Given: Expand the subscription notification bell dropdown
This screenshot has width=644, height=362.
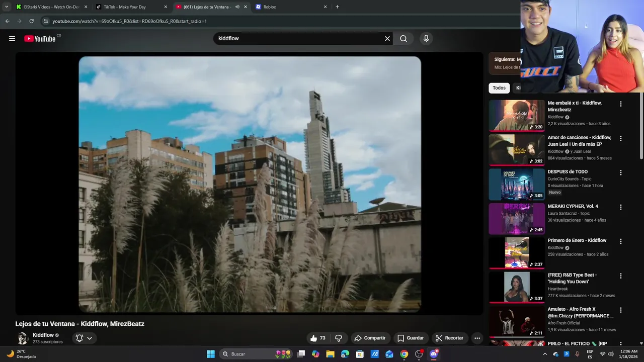Looking at the screenshot, I should [x=84, y=338].
